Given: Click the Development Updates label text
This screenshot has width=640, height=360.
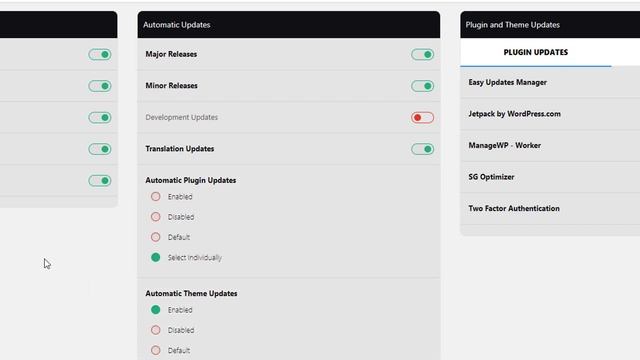Looking at the screenshot, I should pyautogui.click(x=182, y=117).
